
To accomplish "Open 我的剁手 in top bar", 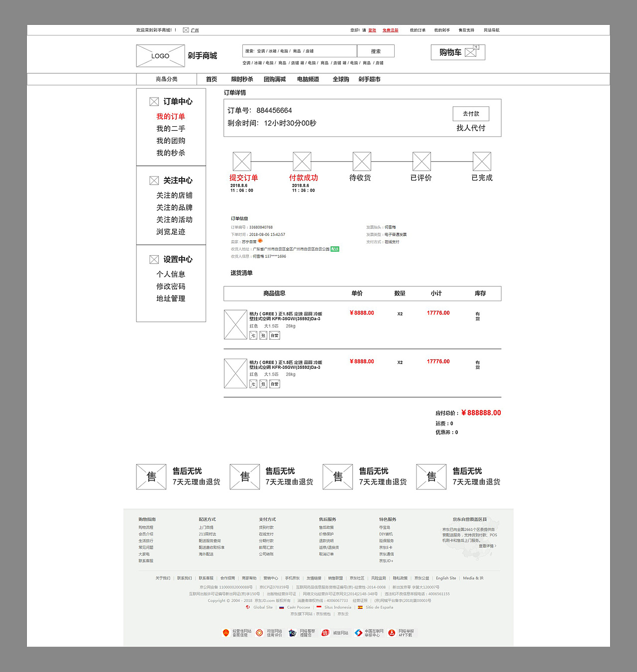I will click(442, 30).
